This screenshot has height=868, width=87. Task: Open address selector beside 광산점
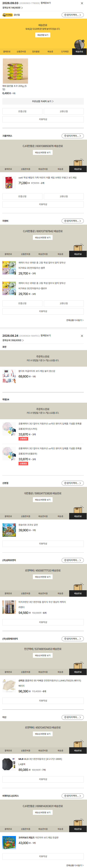pyautogui.click(x=73, y=15)
